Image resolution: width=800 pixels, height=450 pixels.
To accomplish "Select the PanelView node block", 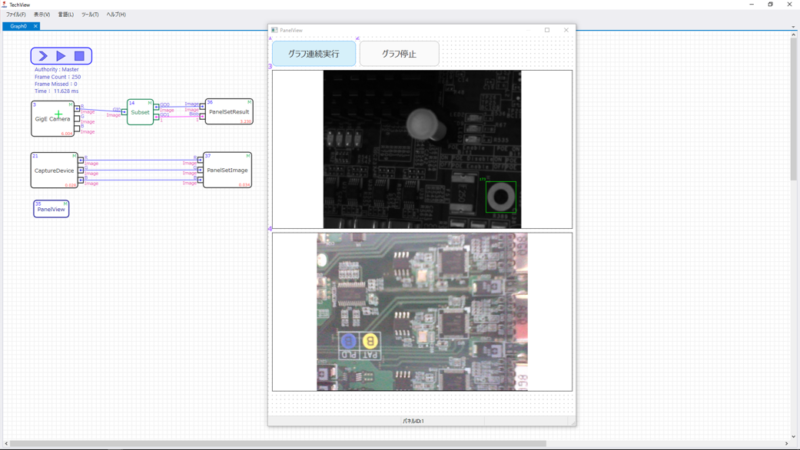I will coord(51,209).
